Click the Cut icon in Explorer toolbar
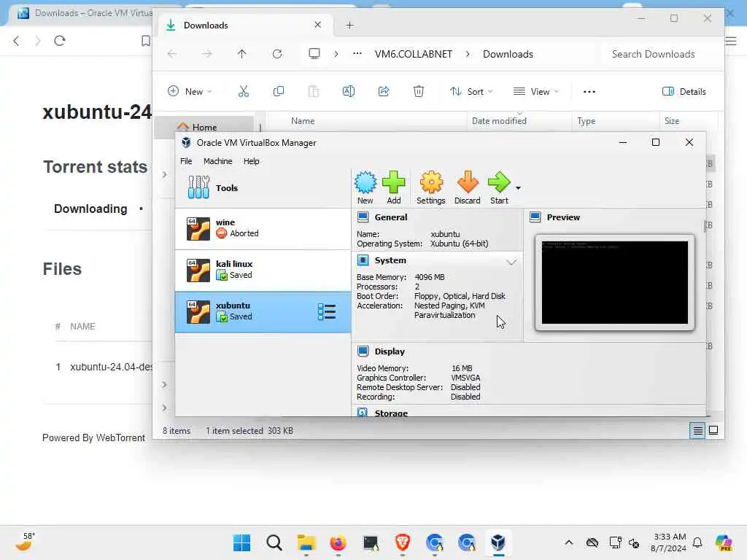This screenshot has height=560, width=747. click(244, 91)
